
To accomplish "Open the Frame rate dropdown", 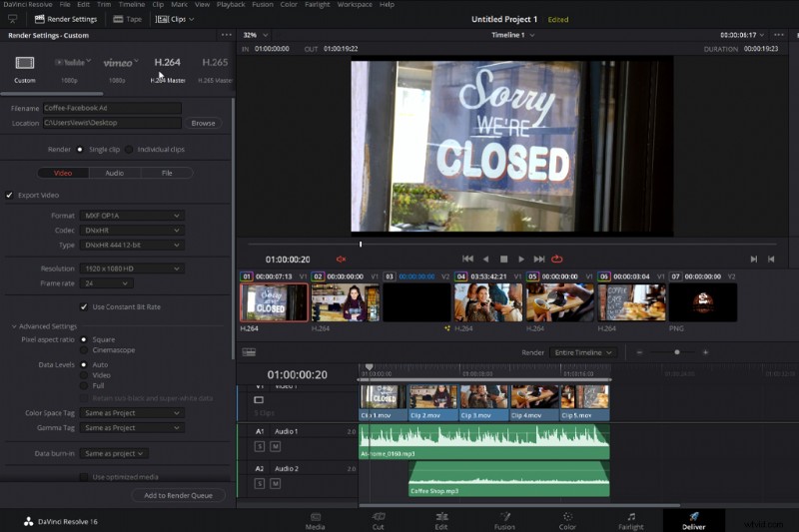I will click(107, 283).
